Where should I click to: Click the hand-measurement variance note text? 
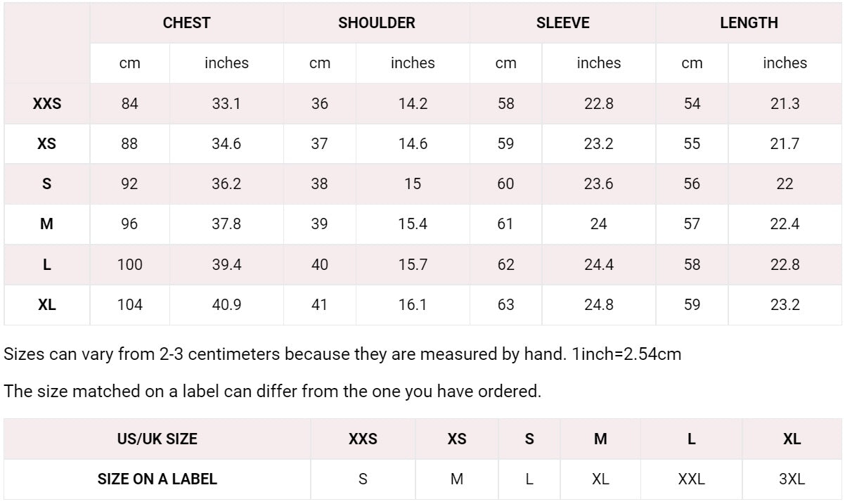342,354
